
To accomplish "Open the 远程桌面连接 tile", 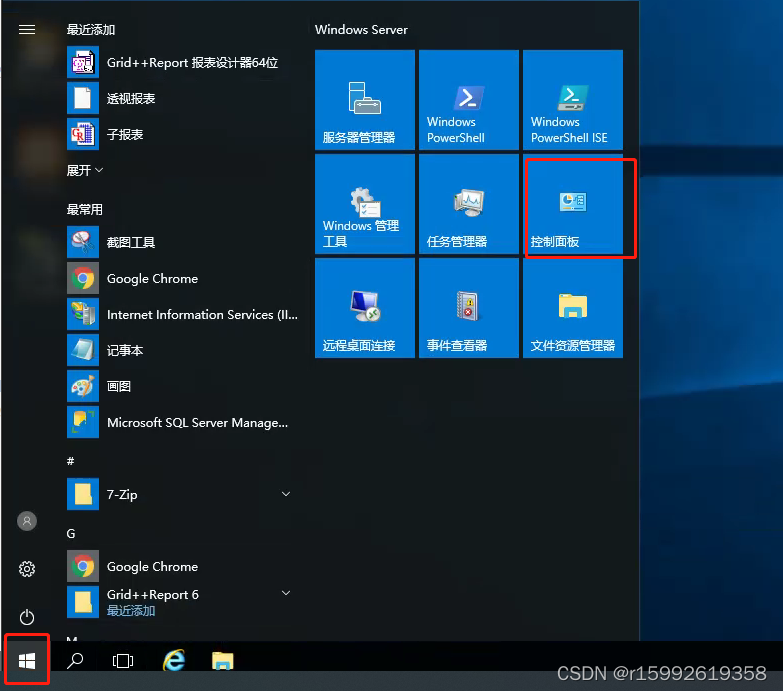I will coord(365,308).
